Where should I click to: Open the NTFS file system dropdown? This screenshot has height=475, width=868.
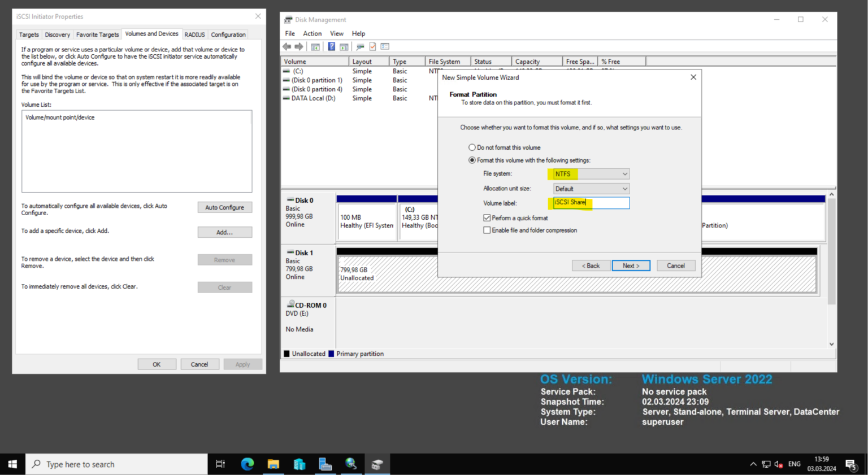tap(624, 173)
